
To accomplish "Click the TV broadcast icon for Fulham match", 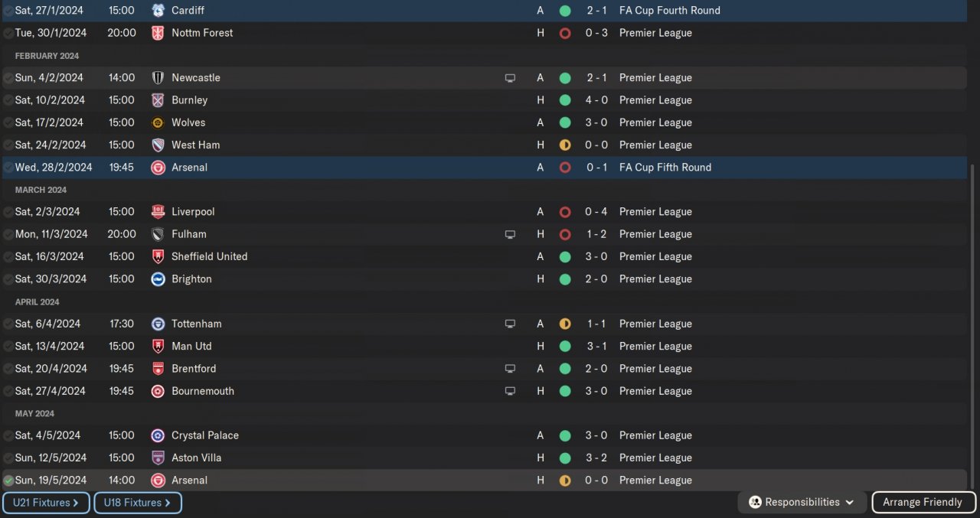I will pyautogui.click(x=510, y=235).
